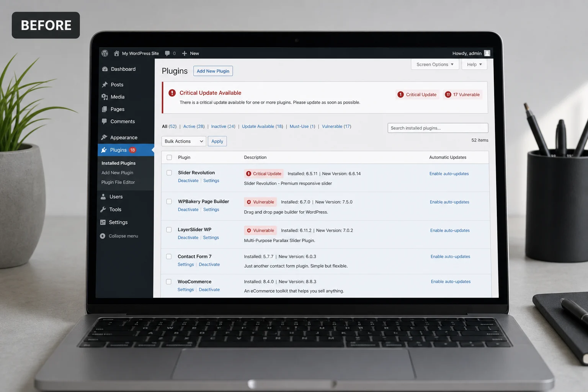Click the Add New Plugin button
Viewport: 588px width, 392px height.
[x=213, y=71]
